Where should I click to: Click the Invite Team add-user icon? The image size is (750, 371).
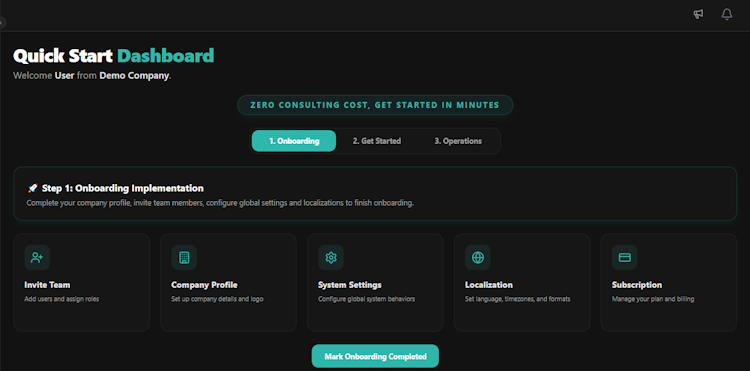(37, 258)
